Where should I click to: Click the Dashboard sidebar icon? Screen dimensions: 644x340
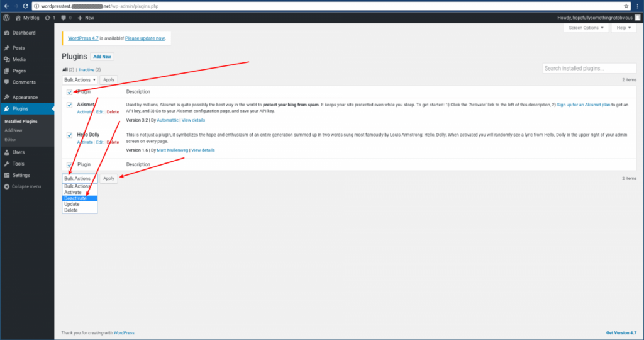6,33
